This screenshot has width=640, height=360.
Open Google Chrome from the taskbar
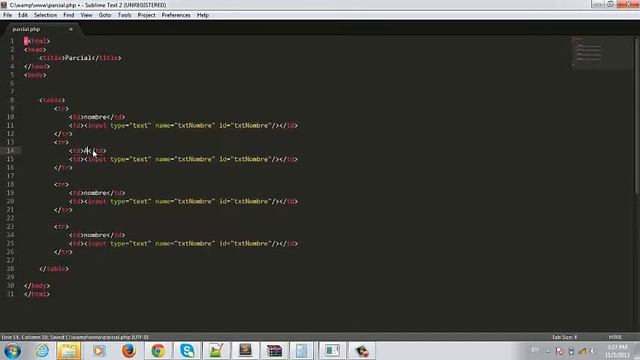158,351
